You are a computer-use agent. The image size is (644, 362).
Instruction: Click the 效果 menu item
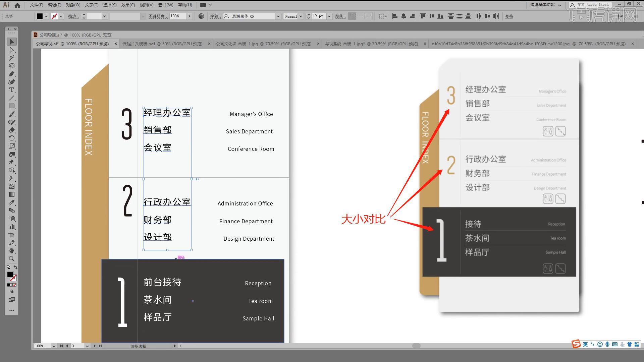click(x=126, y=5)
